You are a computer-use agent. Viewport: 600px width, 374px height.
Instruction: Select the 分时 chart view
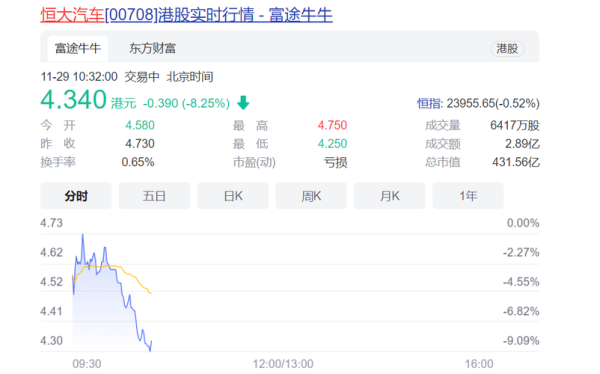76,196
